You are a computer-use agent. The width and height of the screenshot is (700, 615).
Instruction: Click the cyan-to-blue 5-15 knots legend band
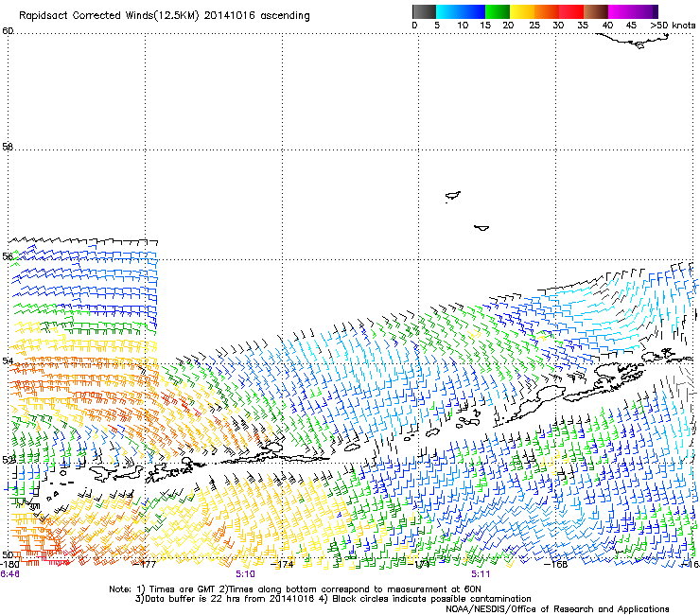point(461,11)
